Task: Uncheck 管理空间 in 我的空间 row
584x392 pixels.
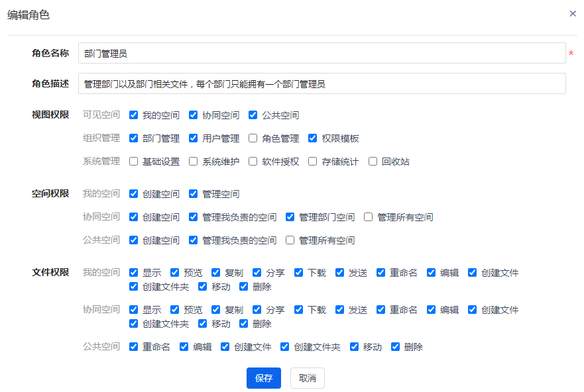Action: (x=193, y=194)
